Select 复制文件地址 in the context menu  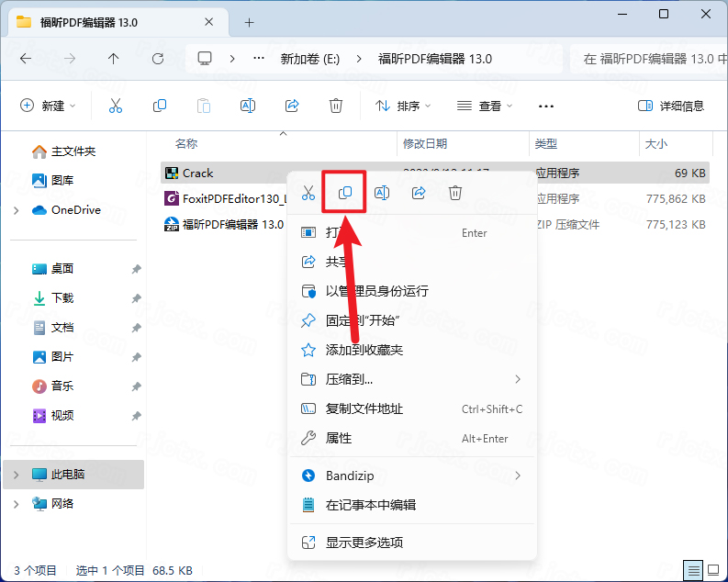[412, 409]
